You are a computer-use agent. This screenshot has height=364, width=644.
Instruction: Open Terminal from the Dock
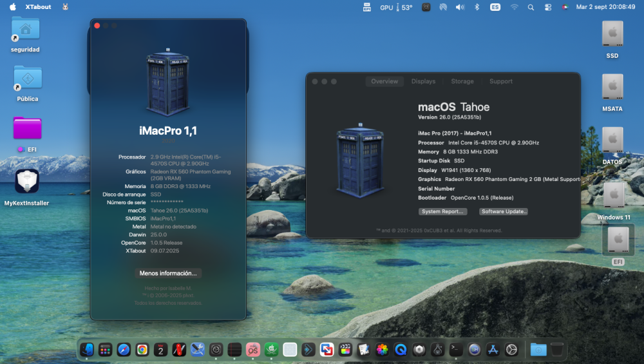456,350
